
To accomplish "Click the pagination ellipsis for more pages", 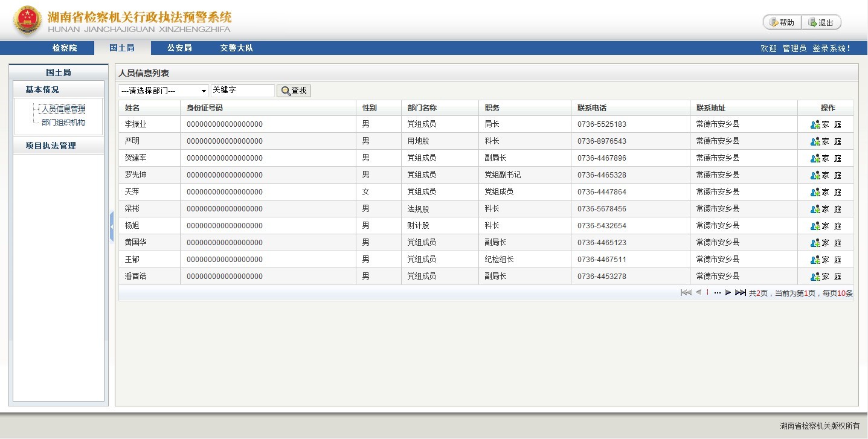I will [718, 293].
